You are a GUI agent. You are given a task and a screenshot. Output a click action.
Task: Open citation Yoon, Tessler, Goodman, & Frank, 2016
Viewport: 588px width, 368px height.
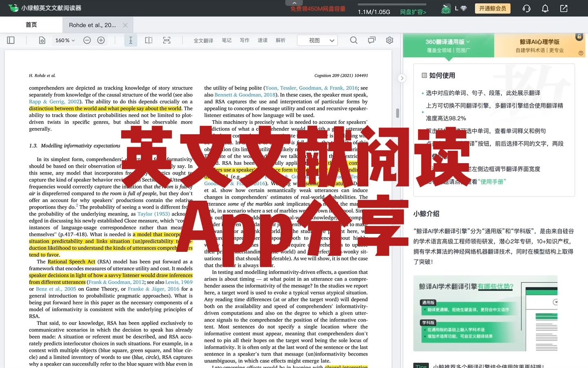312,88
